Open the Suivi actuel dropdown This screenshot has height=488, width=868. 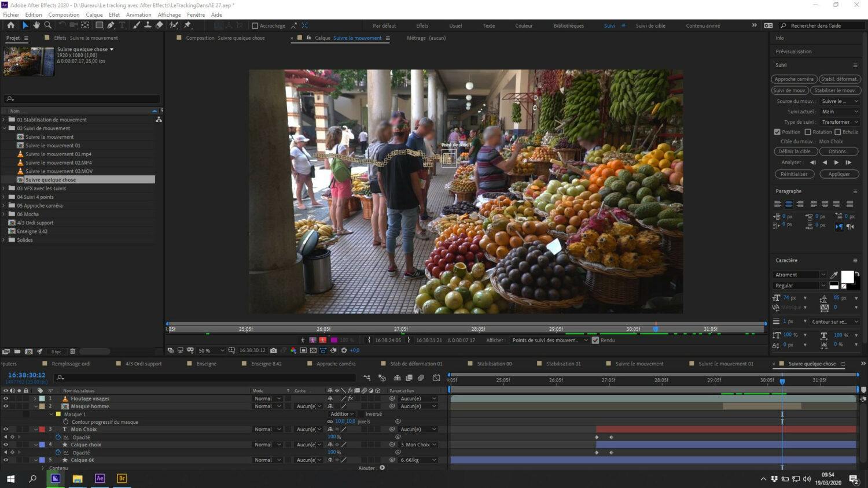pyautogui.click(x=840, y=112)
